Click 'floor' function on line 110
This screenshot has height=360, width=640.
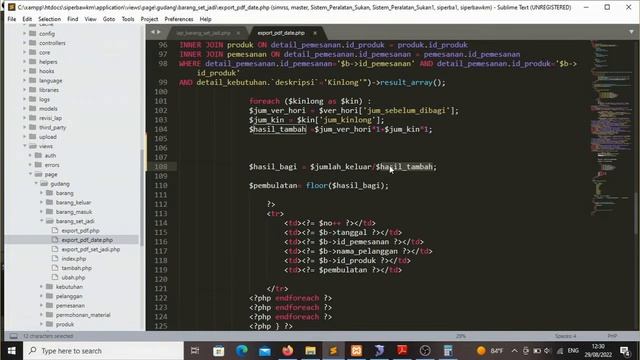click(316, 185)
